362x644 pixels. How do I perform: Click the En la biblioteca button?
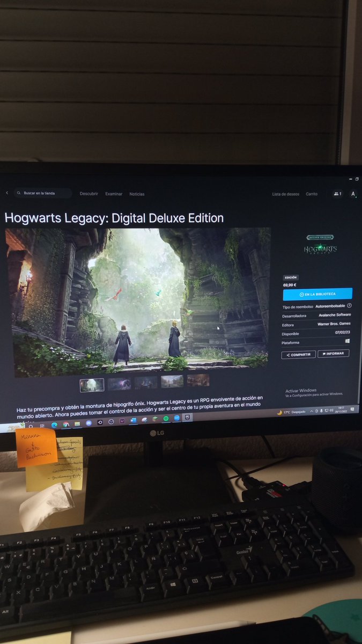pos(317,294)
